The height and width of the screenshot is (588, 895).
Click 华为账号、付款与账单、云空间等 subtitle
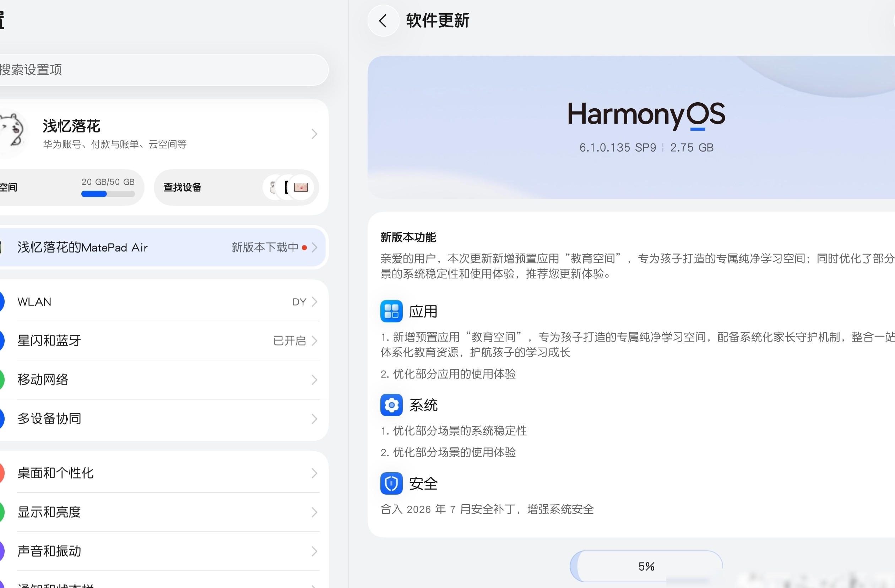click(115, 145)
